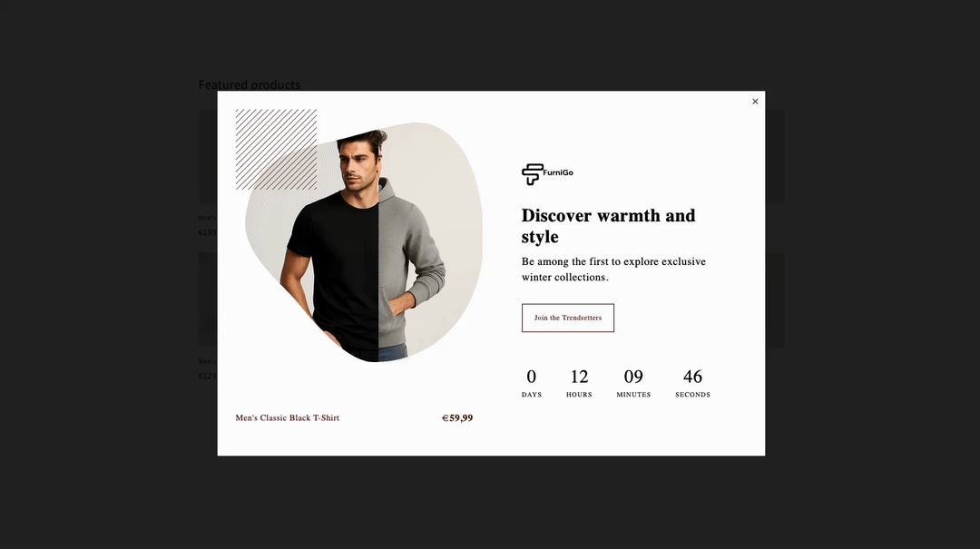Screen dimensions: 980x549
Task: Click the countdown hours value 12
Action: pos(579,377)
